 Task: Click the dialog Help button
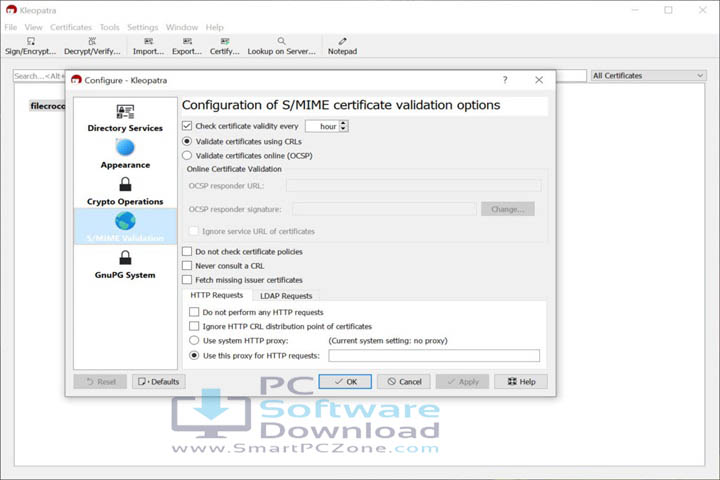pyautogui.click(x=521, y=382)
